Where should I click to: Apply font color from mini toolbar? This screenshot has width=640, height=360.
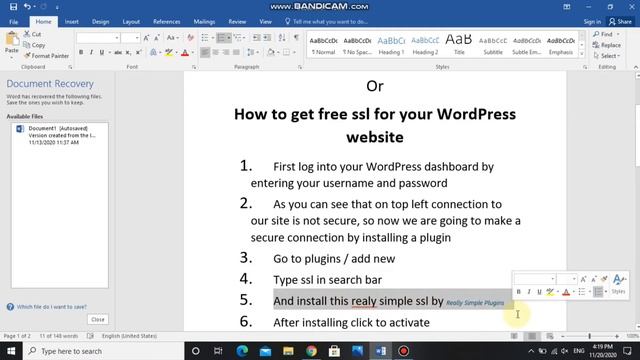click(566, 291)
